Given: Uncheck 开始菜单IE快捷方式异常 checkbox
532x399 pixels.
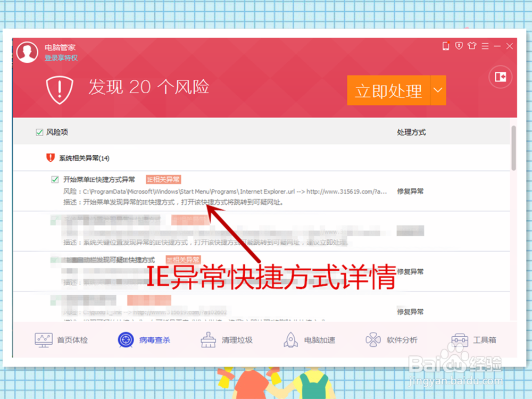Looking at the screenshot, I should coord(55,179).
